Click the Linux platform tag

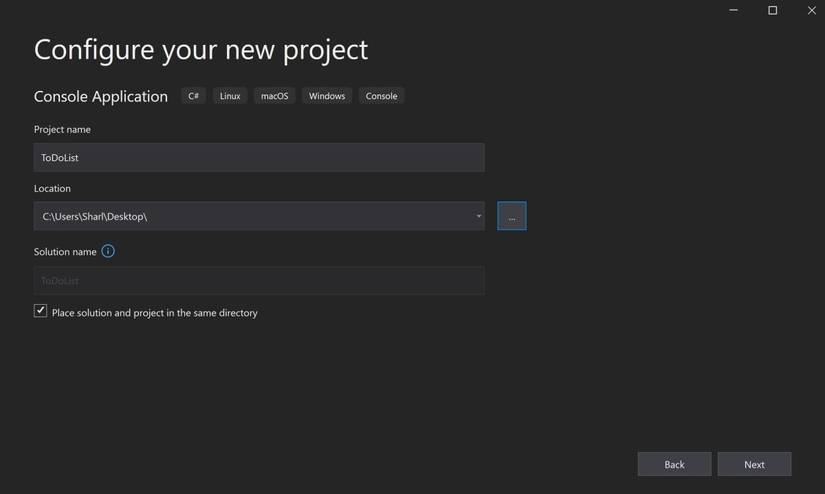230,96
